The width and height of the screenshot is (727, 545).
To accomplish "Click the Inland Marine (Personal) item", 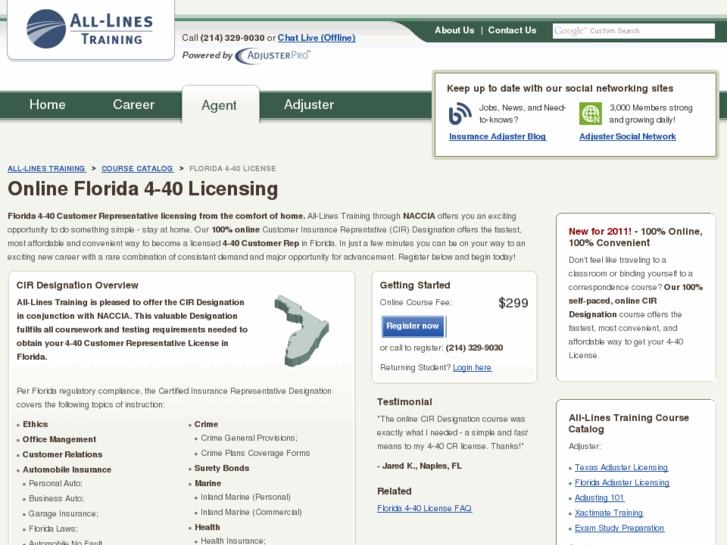I will (245, 497).
